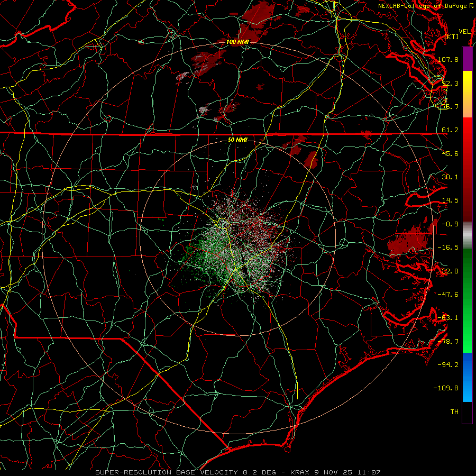The width and height of the screenshot is (476, 476).
Task: Click the NEXLAB-College of DuPage credit text
Action: click(x=425, y=6)
